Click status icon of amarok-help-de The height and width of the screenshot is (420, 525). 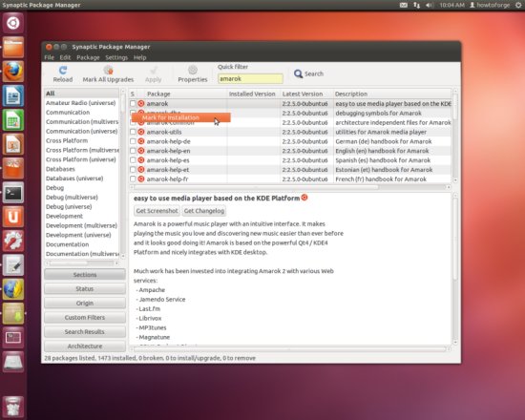point(141,141)
